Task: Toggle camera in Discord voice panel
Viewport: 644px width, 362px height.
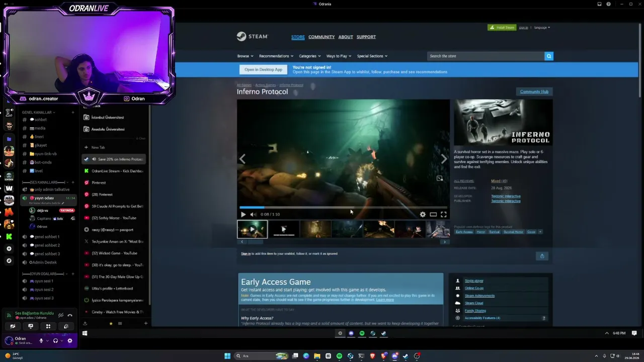Action: tap(13, 326)
